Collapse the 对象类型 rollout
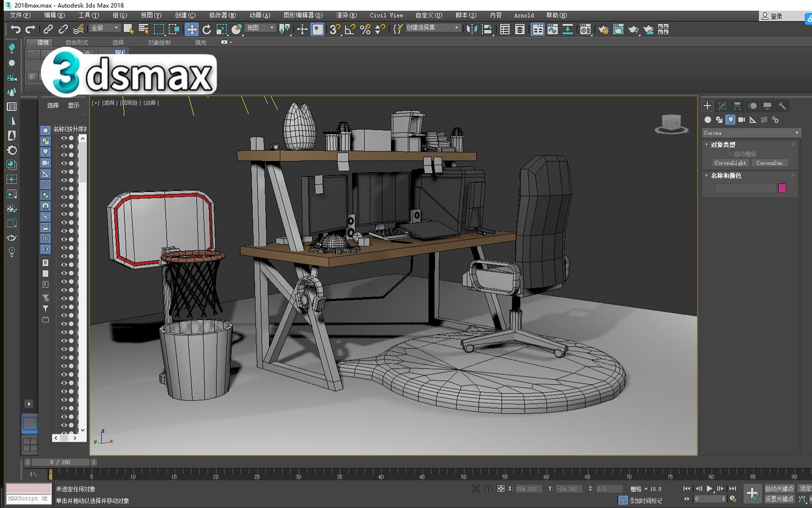Screen dimensions: 812x508 (x=723, y=145)
